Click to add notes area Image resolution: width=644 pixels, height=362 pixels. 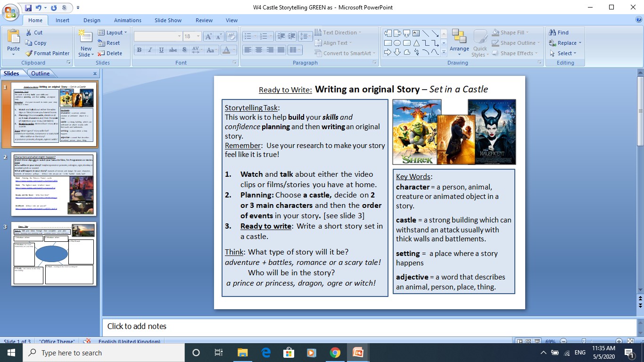click(x=369, y=326)
